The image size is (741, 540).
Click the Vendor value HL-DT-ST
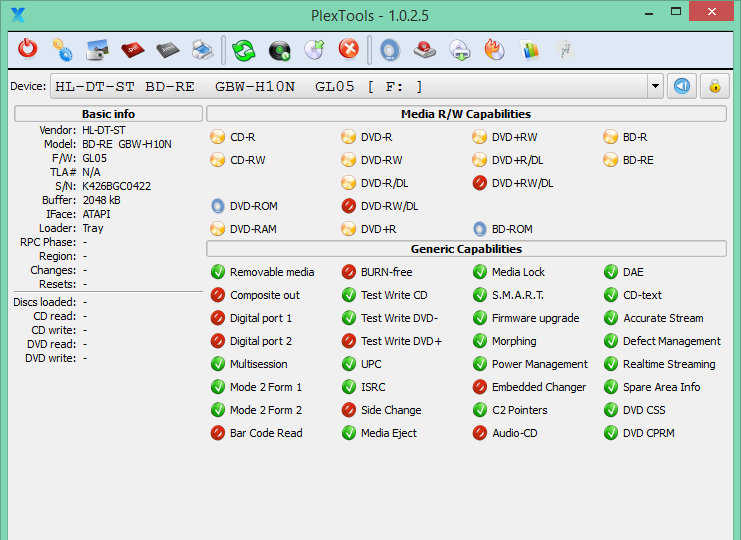(103, 130)
